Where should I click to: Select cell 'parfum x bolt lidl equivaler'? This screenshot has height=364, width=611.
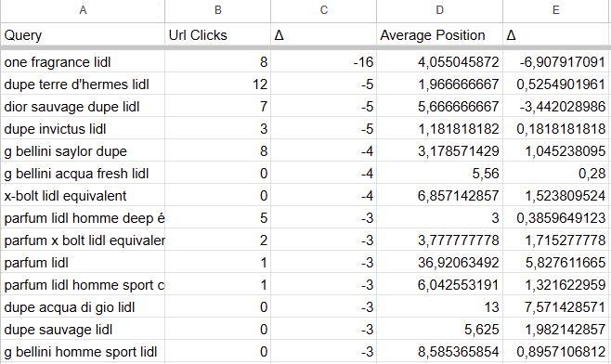83,240
